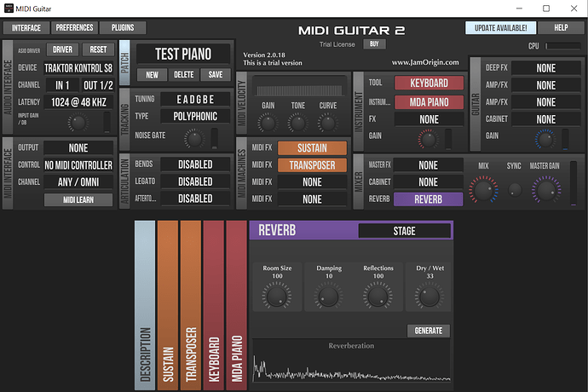
Task: Toggle the LEGATO Disabled setting
Action: pyautogui.click(x=195, y=182)
